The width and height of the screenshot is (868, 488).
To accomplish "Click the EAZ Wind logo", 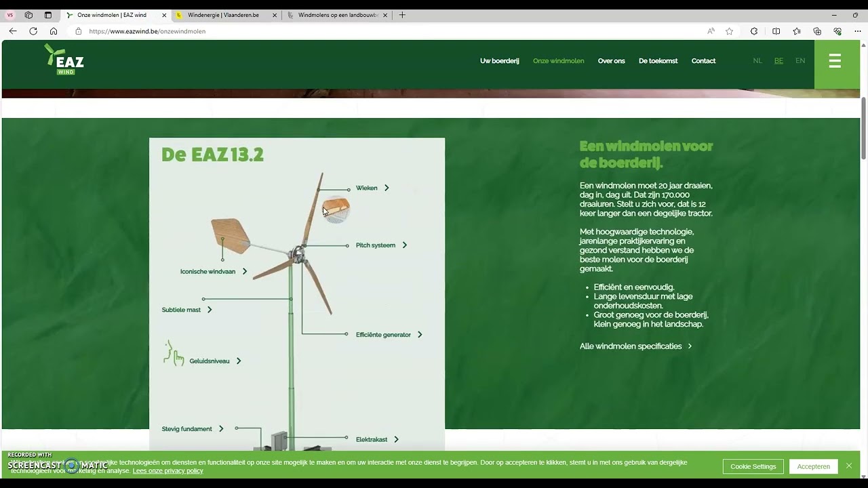I will coord(64,60).
